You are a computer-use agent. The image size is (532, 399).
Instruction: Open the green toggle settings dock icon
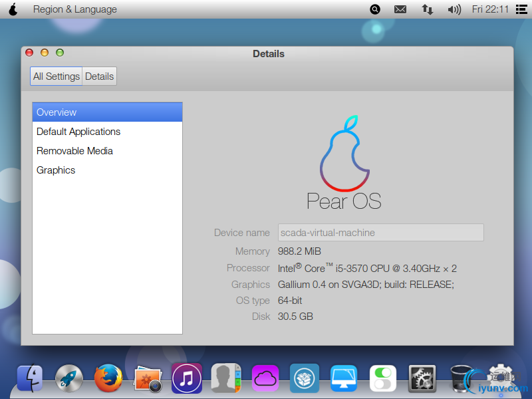[x=383, y=378]
